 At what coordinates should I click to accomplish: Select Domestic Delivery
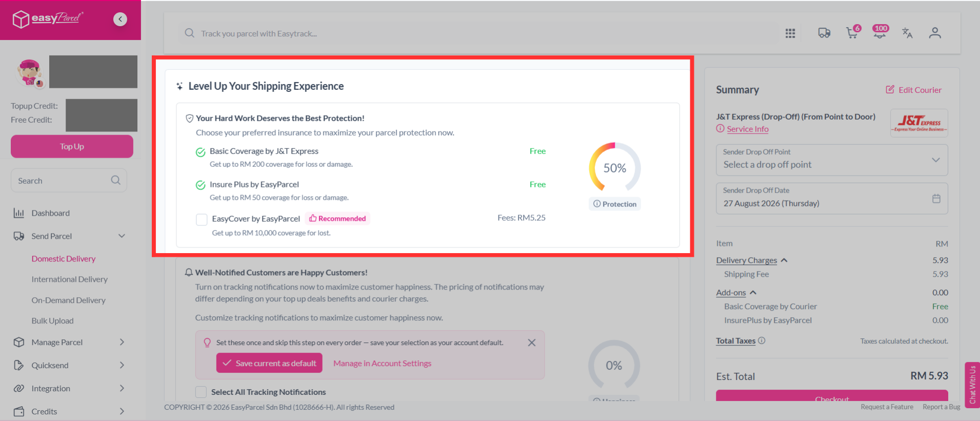[64, 259]
